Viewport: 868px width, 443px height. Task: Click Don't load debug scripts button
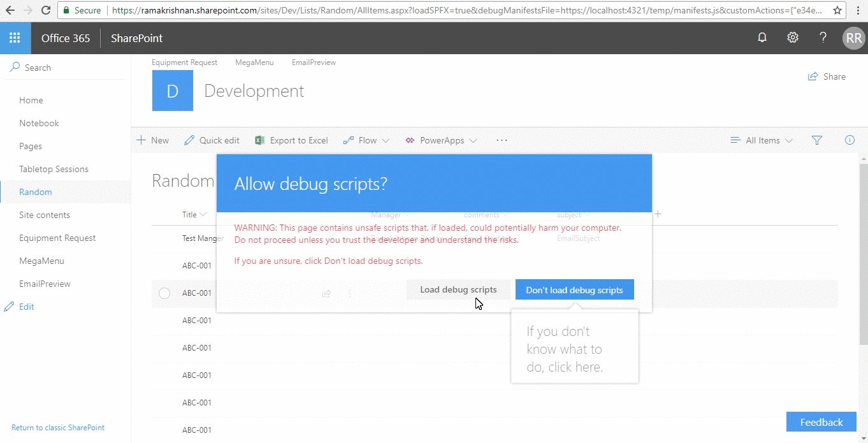tap(574, 289)
